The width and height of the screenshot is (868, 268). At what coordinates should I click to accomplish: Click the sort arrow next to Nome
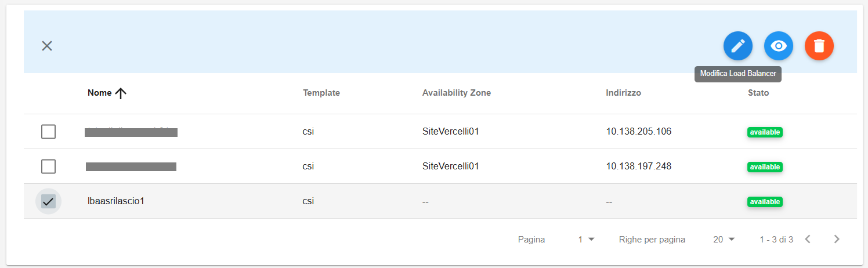coord(121,93)
